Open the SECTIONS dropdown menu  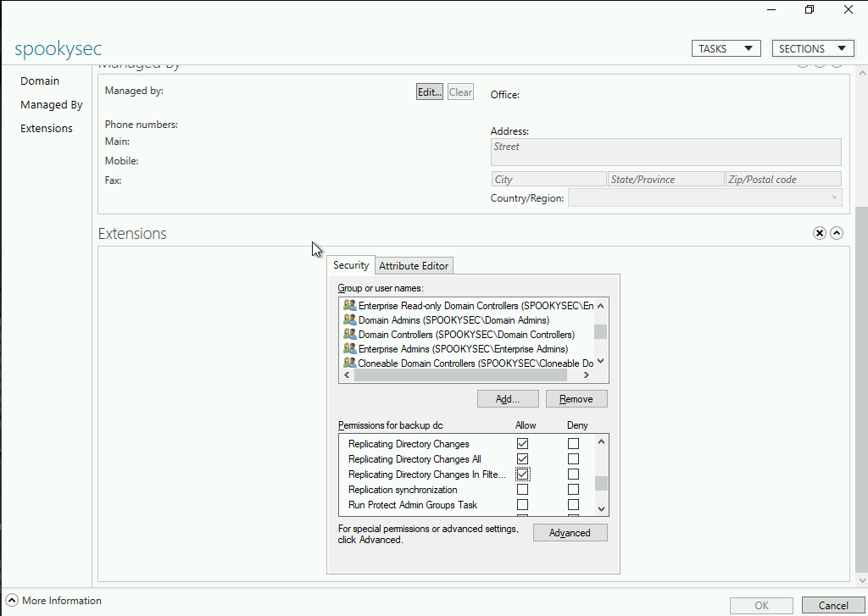tap(812, 48)
